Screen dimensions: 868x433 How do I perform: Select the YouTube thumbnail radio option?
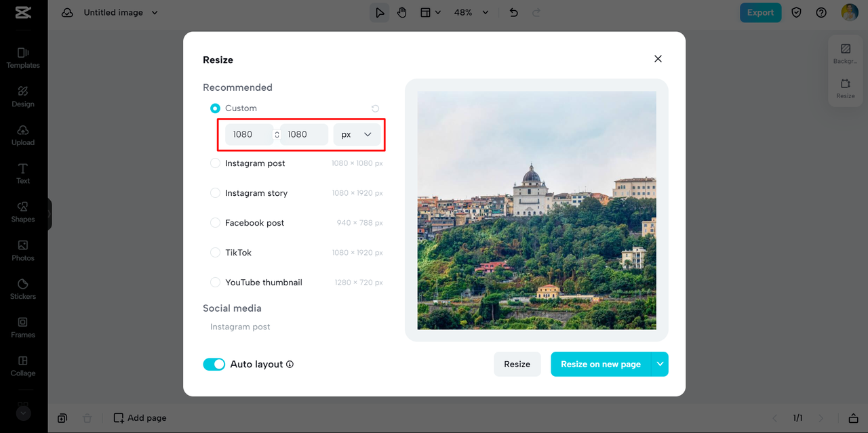pyautogui.click(x=215, y=283)
